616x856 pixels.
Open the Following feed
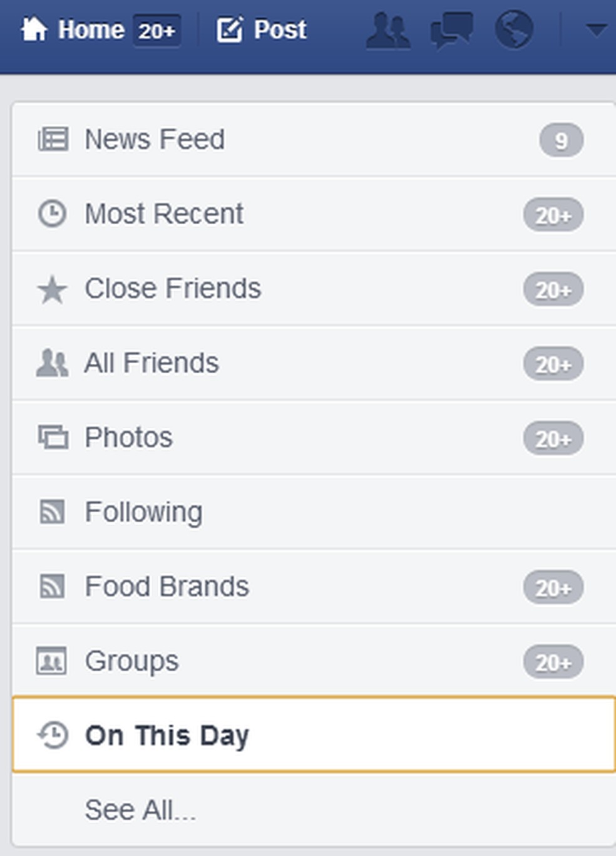pyautogui.click(x=143, y=512)
